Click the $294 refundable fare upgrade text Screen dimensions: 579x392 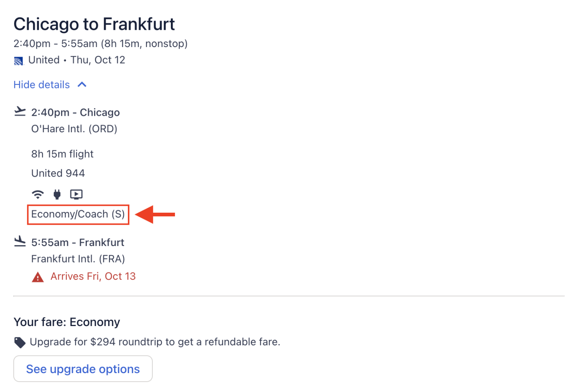[155, 342]
